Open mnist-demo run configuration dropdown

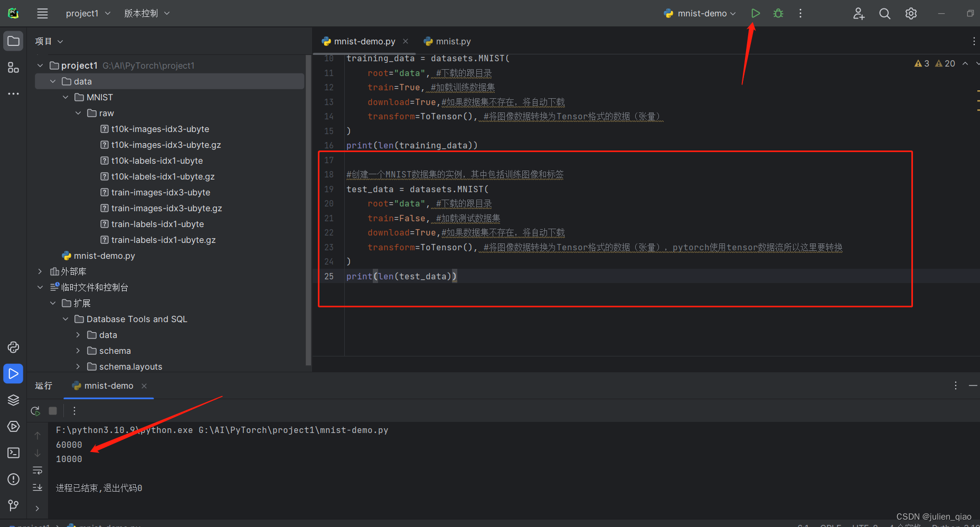pos(700,14)
